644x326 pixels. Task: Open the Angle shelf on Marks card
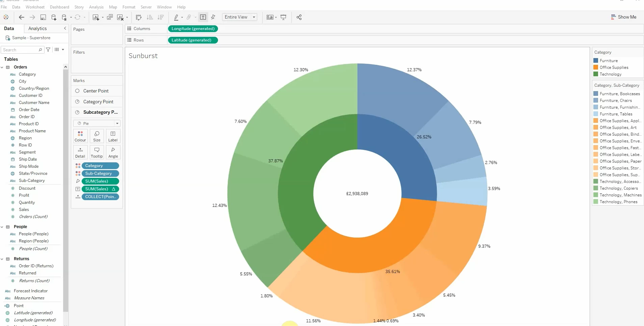point(113,152)
